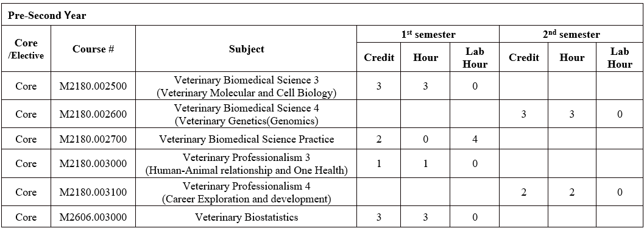Click course number M2180.002600
644x228 pixels.
(x=93, y=114)
